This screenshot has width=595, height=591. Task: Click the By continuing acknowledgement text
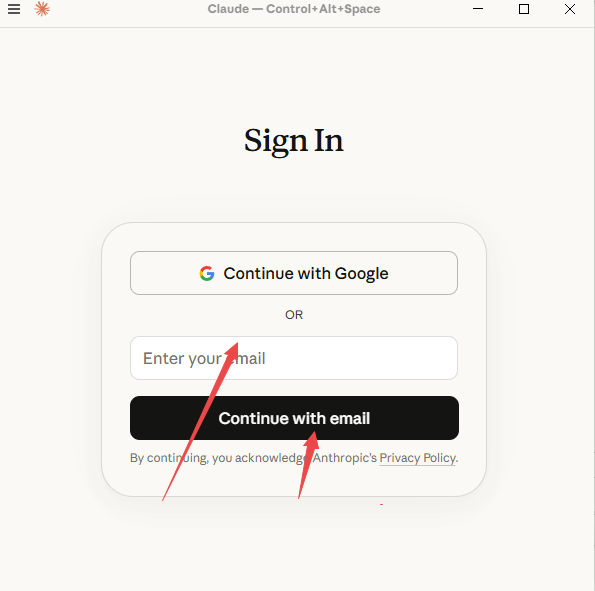click(x=294, y=458)
